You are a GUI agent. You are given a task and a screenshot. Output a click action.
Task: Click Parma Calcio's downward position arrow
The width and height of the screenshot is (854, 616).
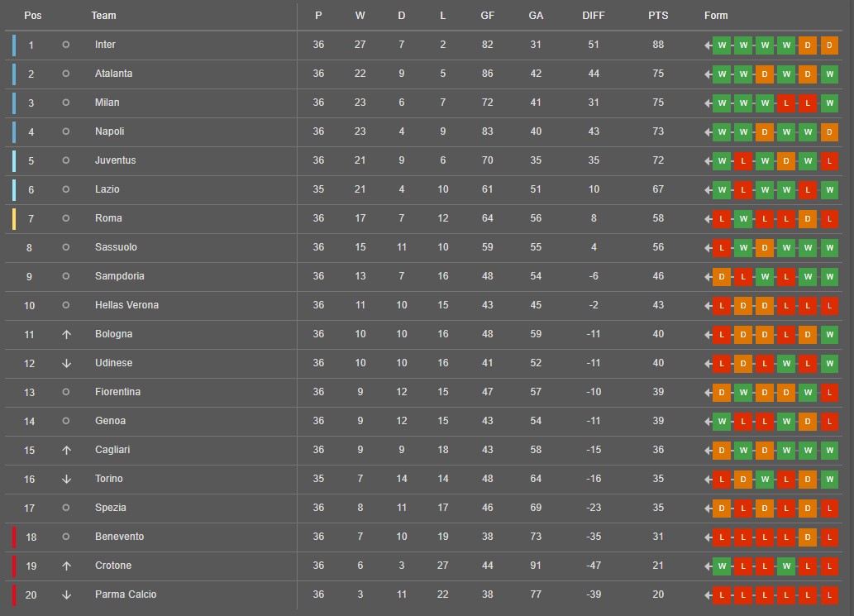[66, 595]
